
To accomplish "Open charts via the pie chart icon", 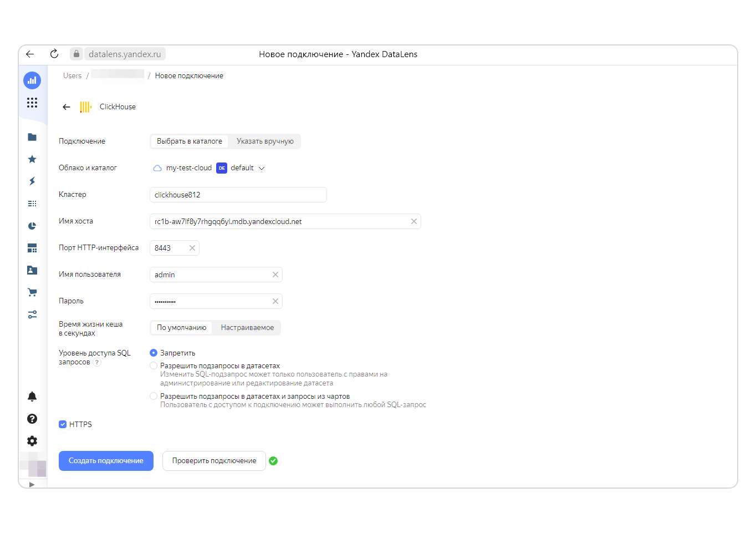I will tap(32, 226).
